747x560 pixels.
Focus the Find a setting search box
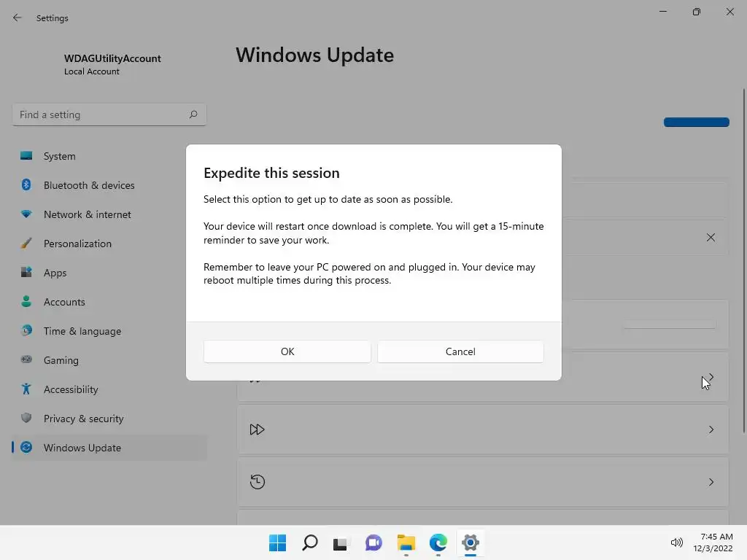(109, 114)
